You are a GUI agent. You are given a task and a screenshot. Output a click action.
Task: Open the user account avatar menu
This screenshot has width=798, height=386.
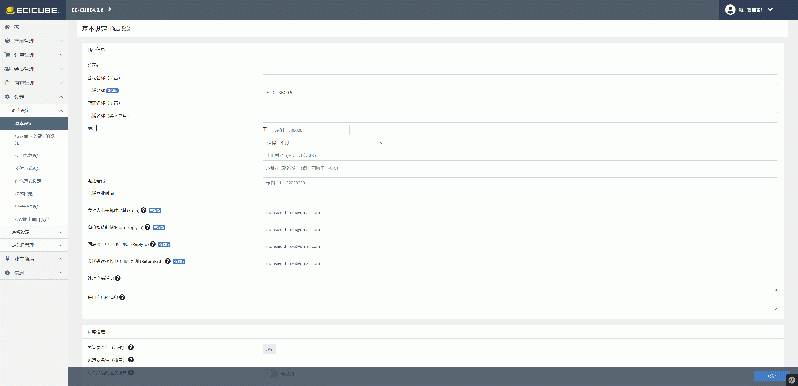click(730, 10)
